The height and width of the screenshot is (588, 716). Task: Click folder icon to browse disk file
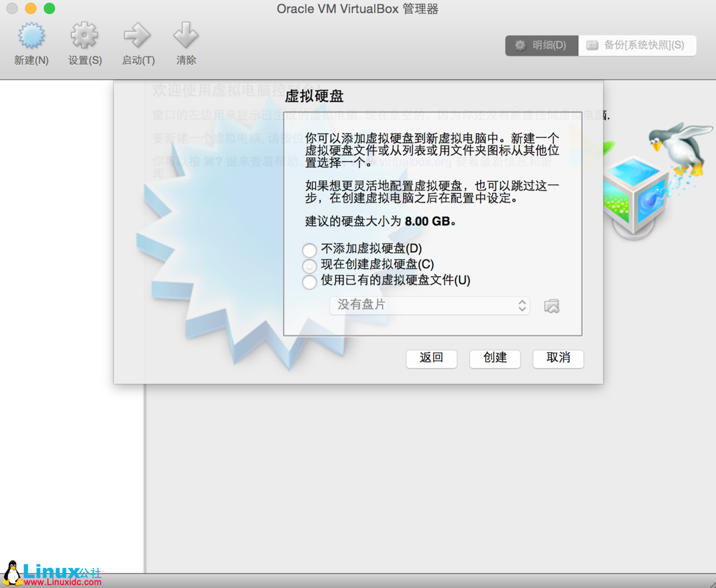point(551,306)
